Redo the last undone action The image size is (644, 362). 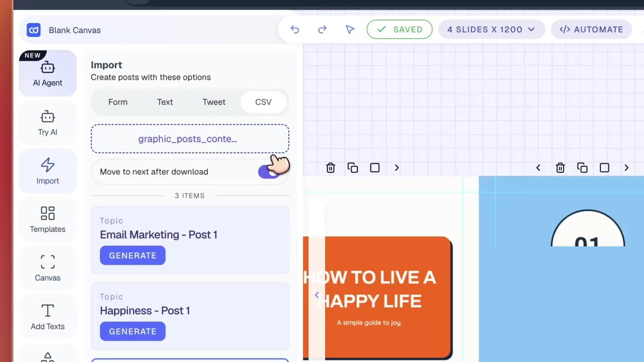click(323, 30)
